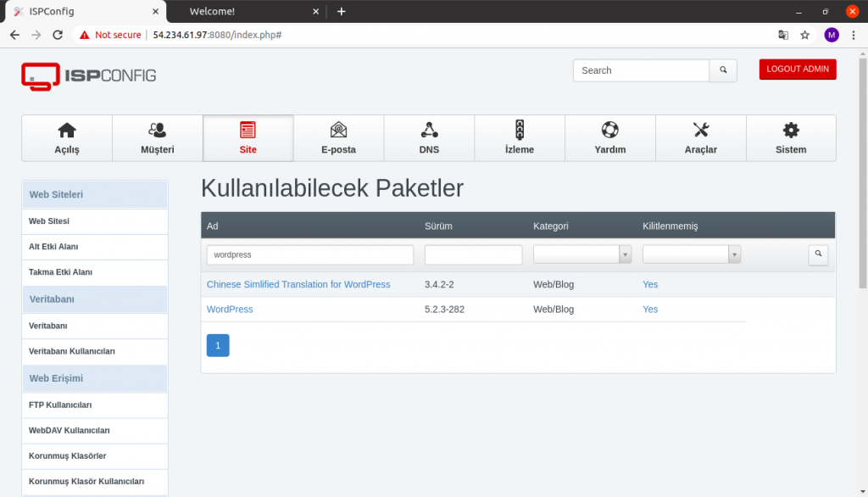Click the top Search input field
The width and height of the screenshot is (868, 497).
pos(641,70)
